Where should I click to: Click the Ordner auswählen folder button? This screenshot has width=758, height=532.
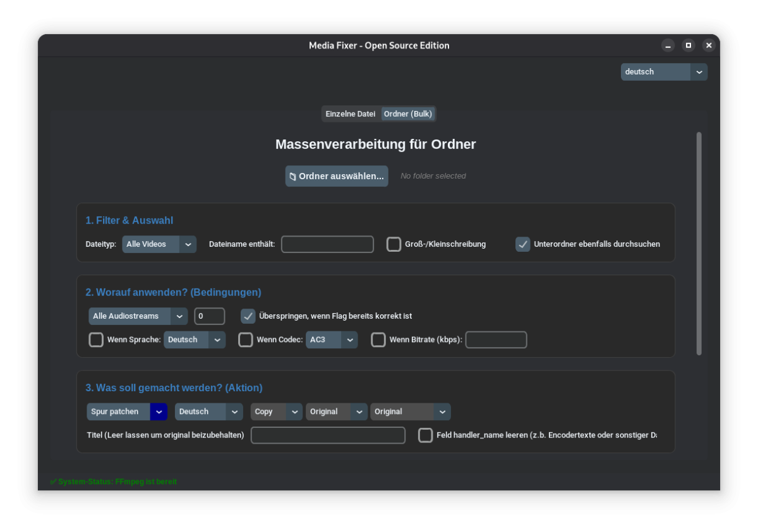tap(337, 176)
